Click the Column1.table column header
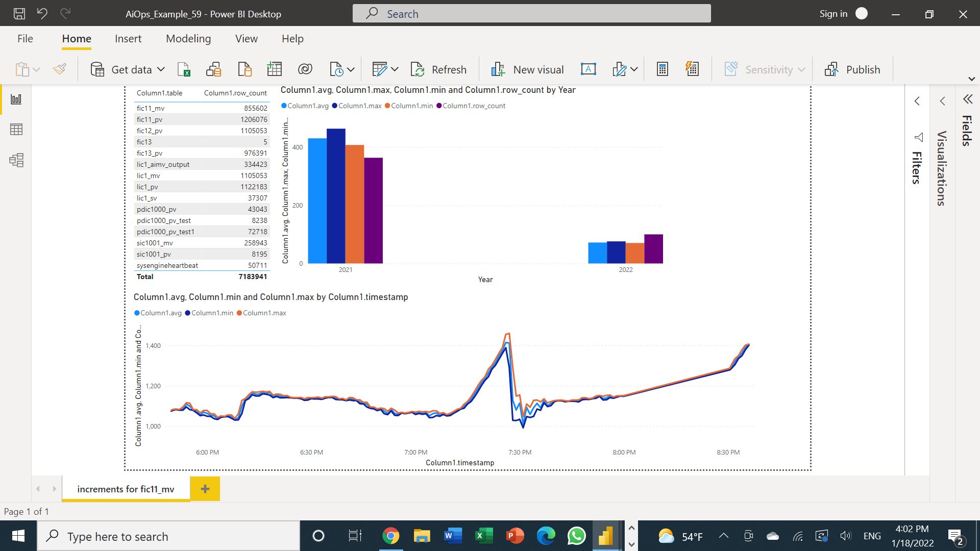Image resolution: width=980 pixels, height=551 pixels. point(159,93)
